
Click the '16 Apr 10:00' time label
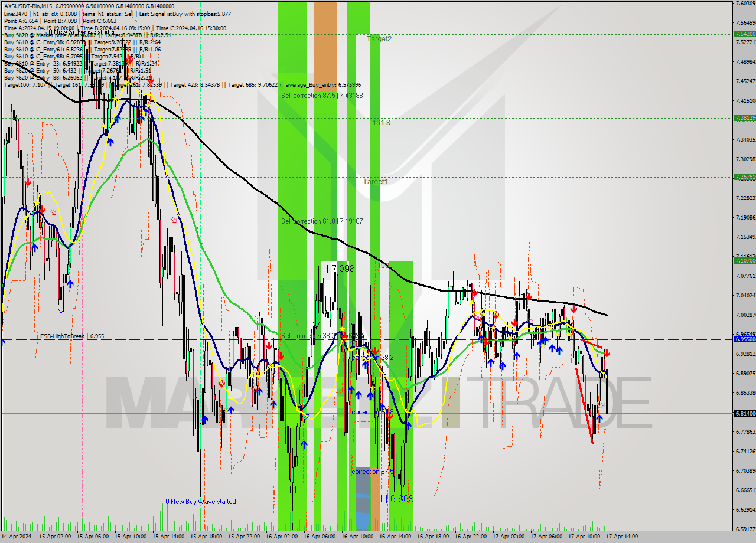point(357,537)
